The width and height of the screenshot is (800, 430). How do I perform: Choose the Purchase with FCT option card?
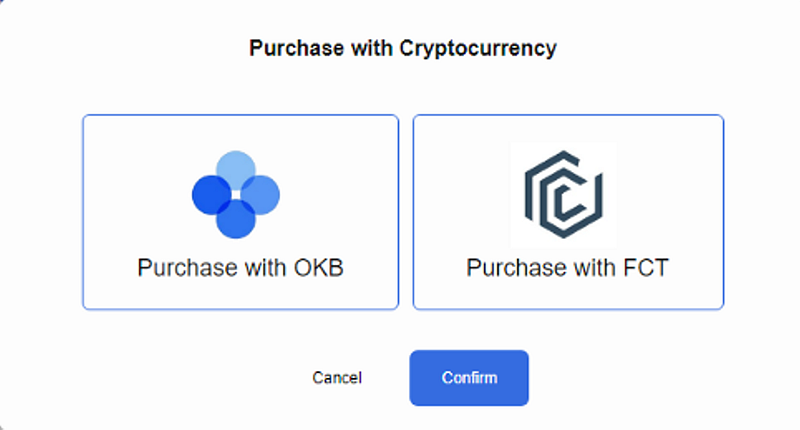(x=568, y=212)
